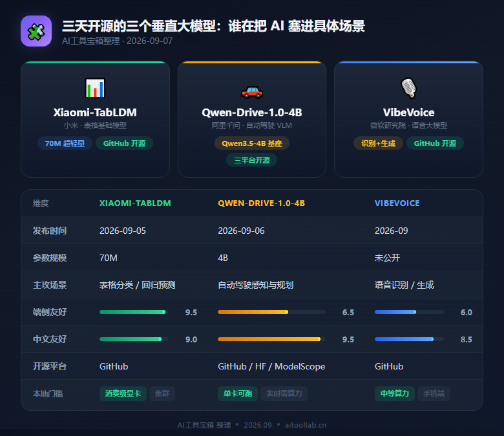Select the 消费级显卡 tag
The width and height of the screenshot is (504, 436).
click(123, 393)
